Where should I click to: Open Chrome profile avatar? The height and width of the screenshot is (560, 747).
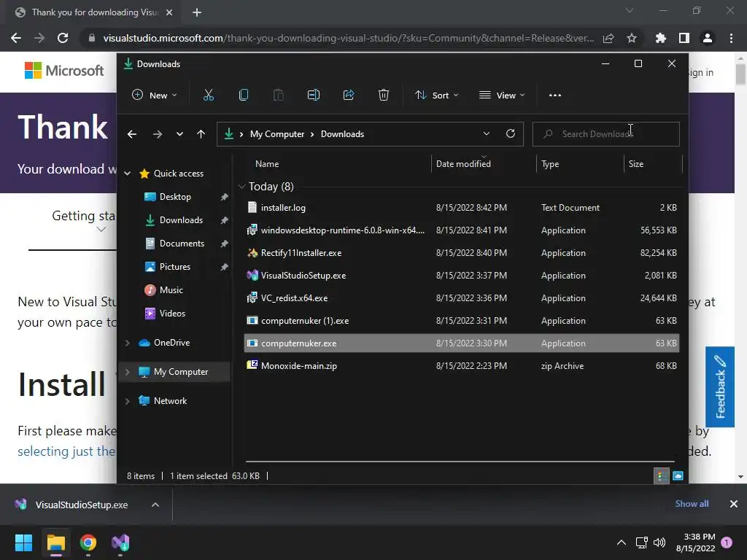[708, 38]
